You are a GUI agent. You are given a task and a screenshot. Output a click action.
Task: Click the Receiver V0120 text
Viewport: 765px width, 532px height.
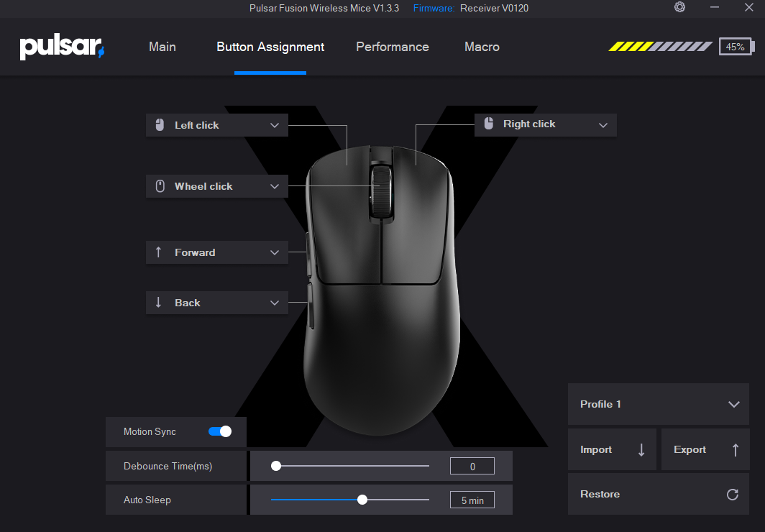(494, 8)
